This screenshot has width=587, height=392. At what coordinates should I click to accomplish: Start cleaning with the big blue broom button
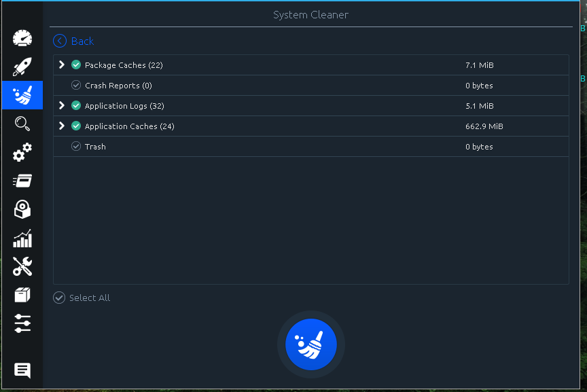(x=310, y=344)
